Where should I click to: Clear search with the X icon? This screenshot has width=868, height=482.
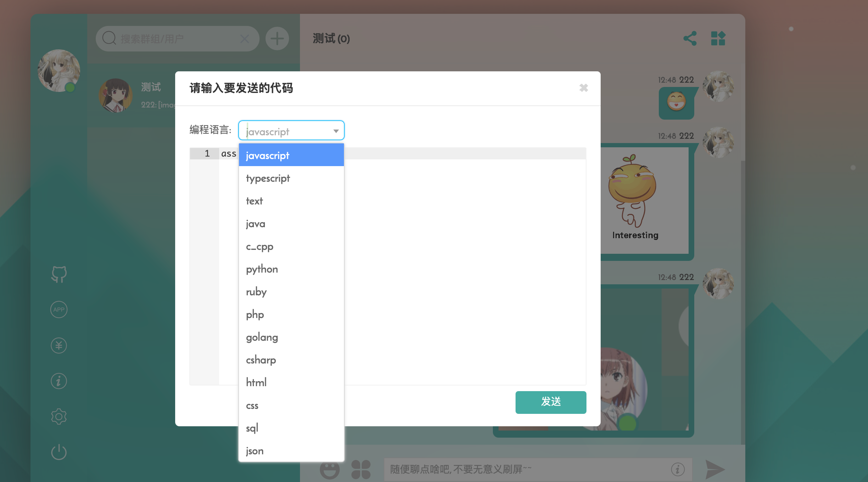pyautogui.click(x=245, y=39)
